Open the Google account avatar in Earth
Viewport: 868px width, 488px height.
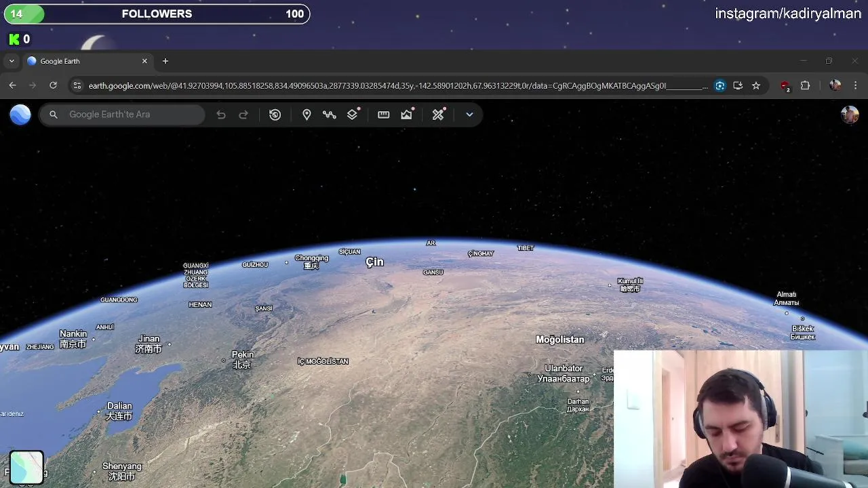pos(850,115)
